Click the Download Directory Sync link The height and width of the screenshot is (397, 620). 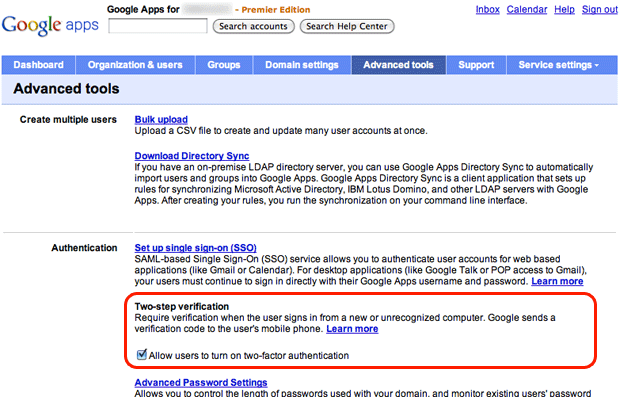click(x=192, y=156)
